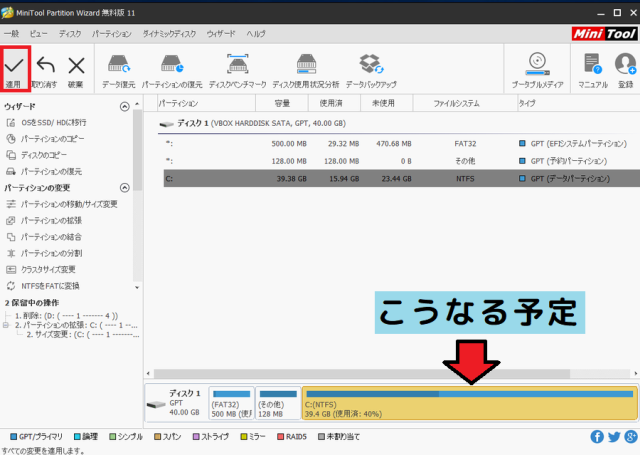
Task: Select the C: NTFS partition row
Action: tap(402, 178)
